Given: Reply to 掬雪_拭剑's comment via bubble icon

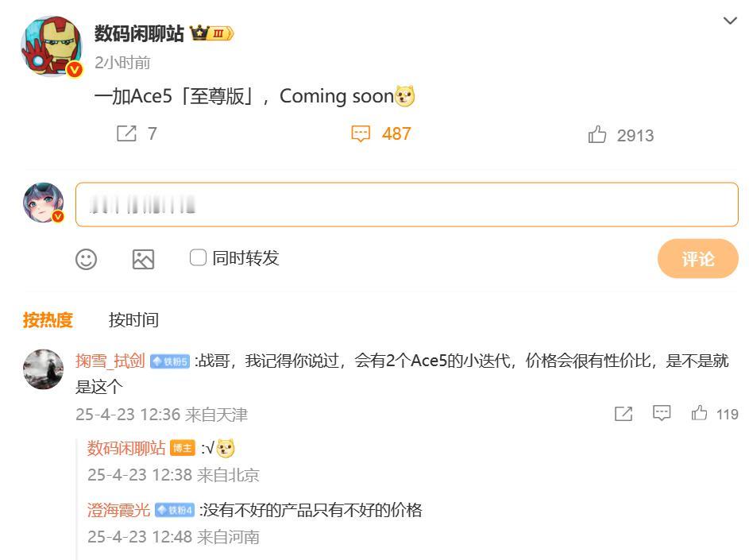Looking at the screenshot, I should tap(662, 413).
